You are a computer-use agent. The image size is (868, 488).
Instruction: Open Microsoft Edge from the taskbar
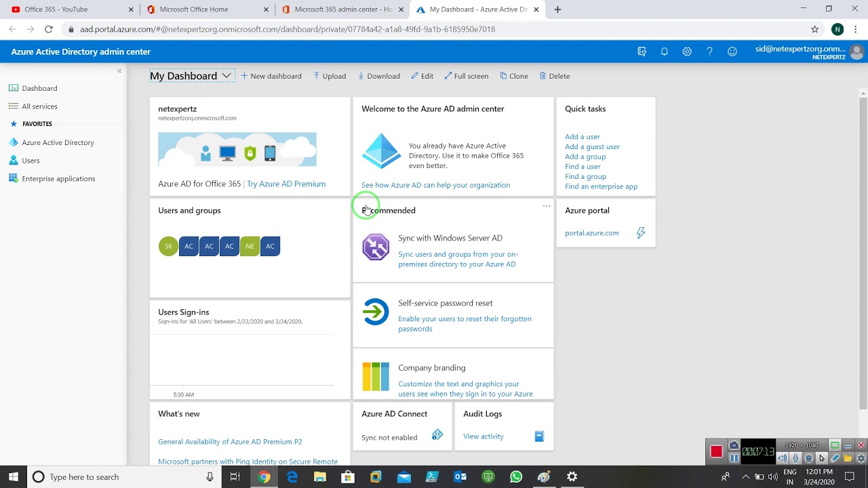[x=292, y=477]
